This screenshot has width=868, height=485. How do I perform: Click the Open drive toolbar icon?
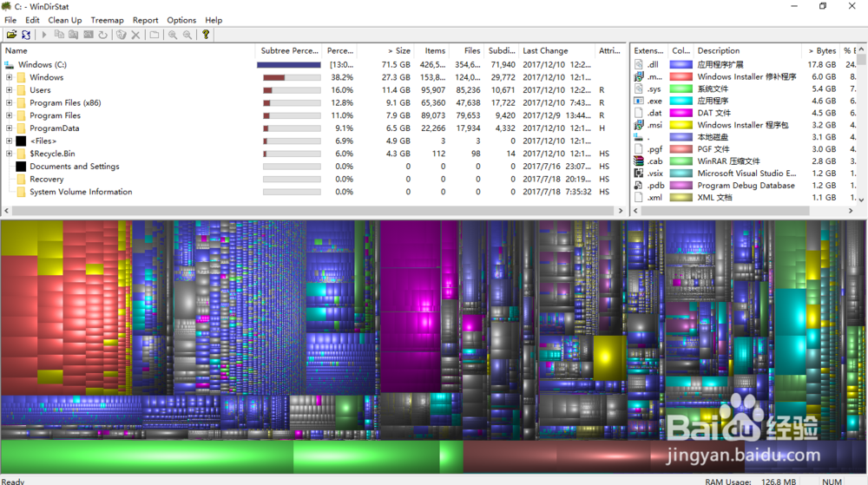pyautogui.click(x=11, y=35)
